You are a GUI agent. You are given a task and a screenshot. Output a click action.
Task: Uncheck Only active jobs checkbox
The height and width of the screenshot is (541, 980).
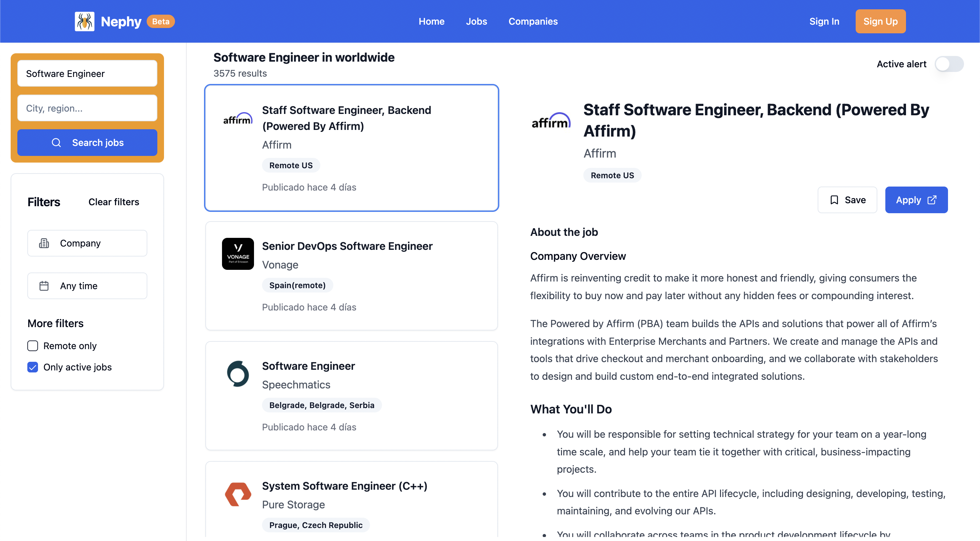point(33,367)
